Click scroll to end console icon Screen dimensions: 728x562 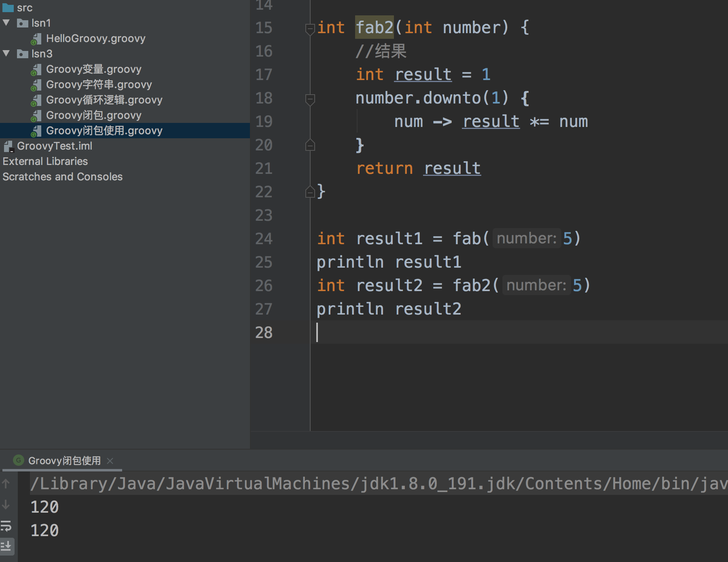pos(6,546)
